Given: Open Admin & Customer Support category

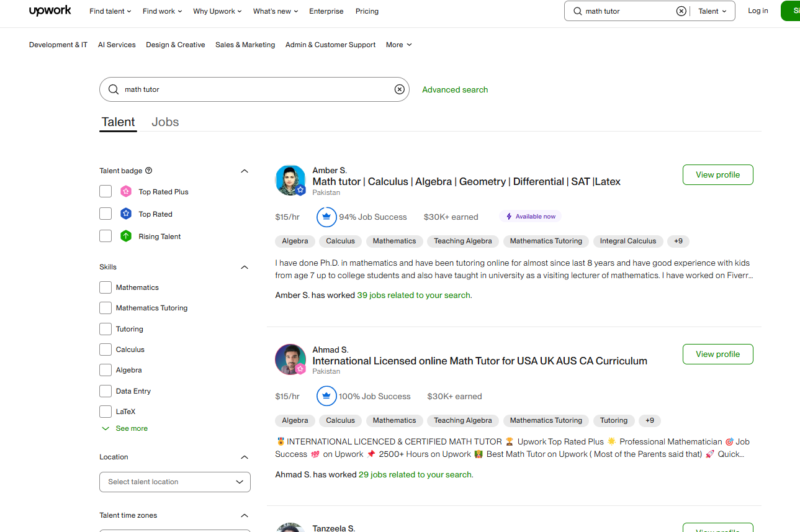Looking at the screenshot, I should (x=330, y=45).
